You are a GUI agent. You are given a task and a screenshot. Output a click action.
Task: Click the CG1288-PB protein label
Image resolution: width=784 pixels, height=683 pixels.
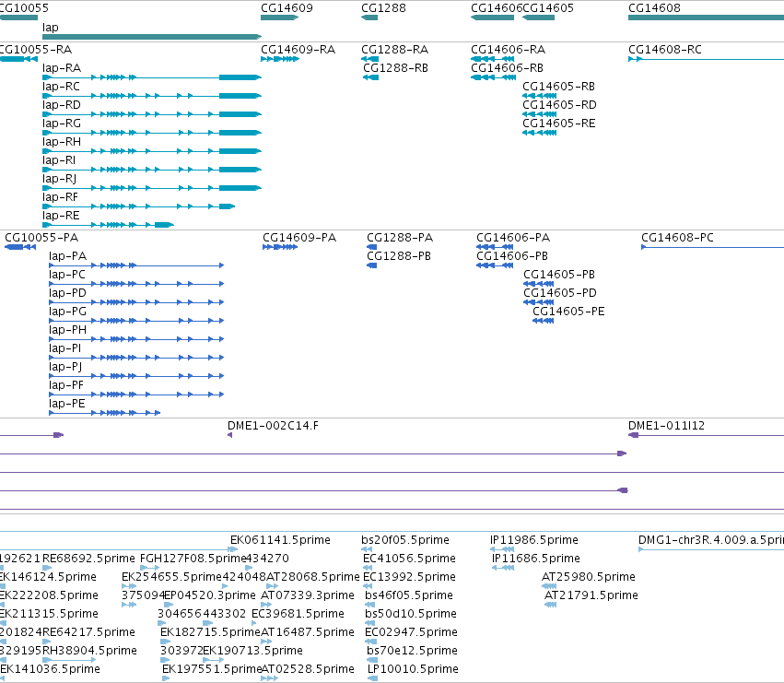click(399, 256)
